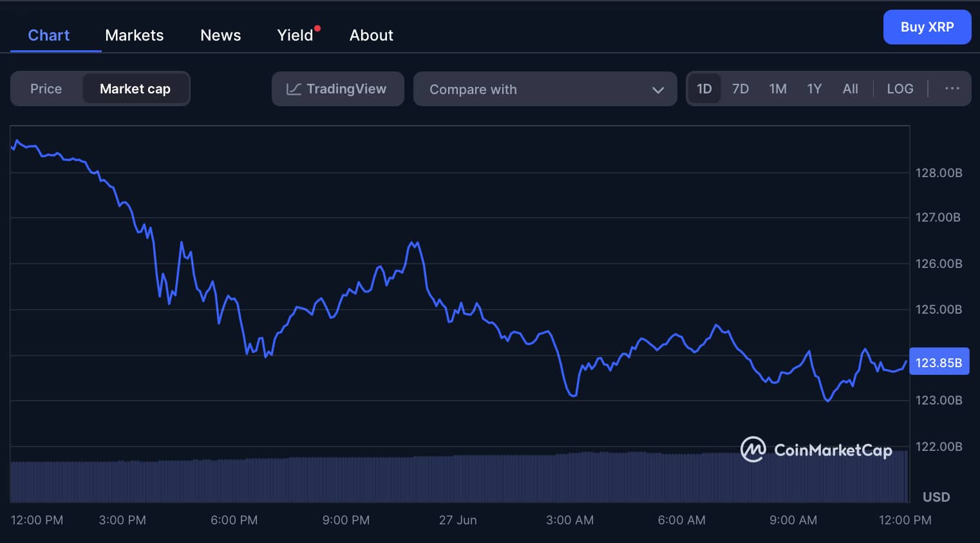The height and width of the screenshot is (543, 980).
Task: Switch to the Markets tab
Action: 134,35
